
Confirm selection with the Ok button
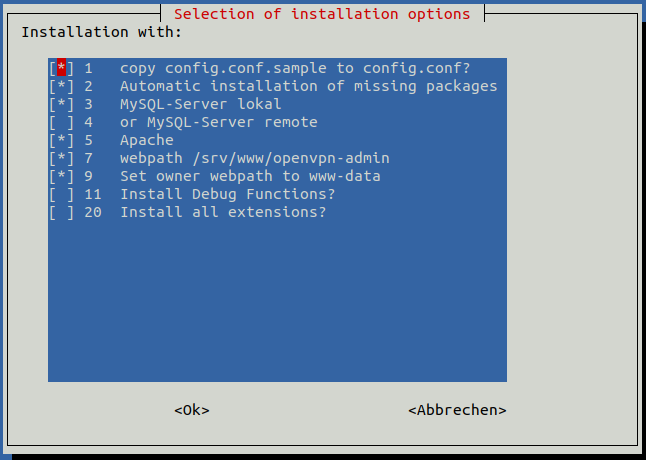pos(192,410)
